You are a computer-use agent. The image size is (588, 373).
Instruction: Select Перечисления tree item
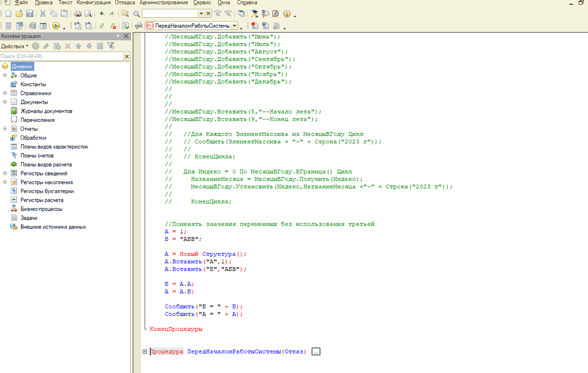[x=37, y=120]
